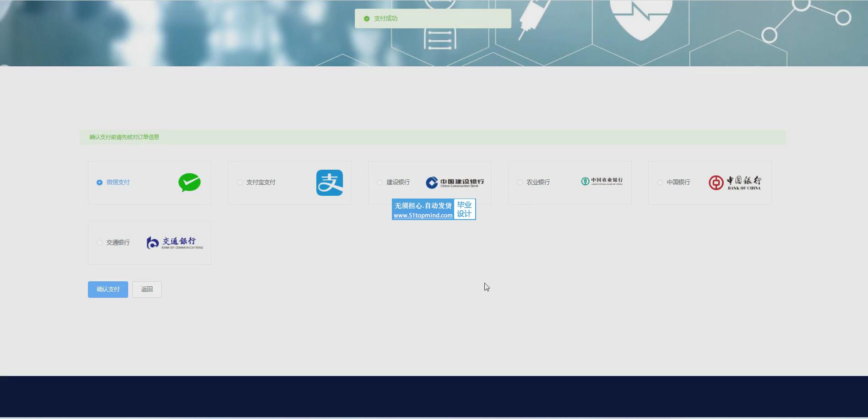Click the 中国银行 label text

tap(678, 183)
